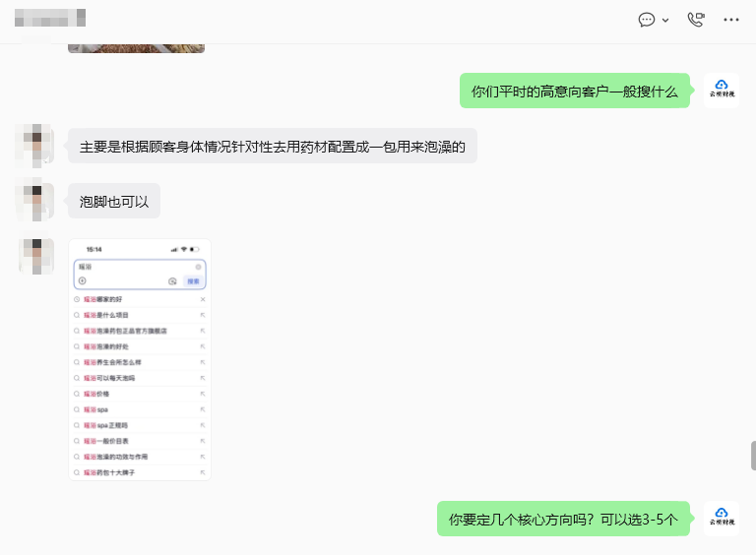Select the message 你要定几个核心方向吗？可以选3-5个
756x555 pixels.
pos(564,519)
